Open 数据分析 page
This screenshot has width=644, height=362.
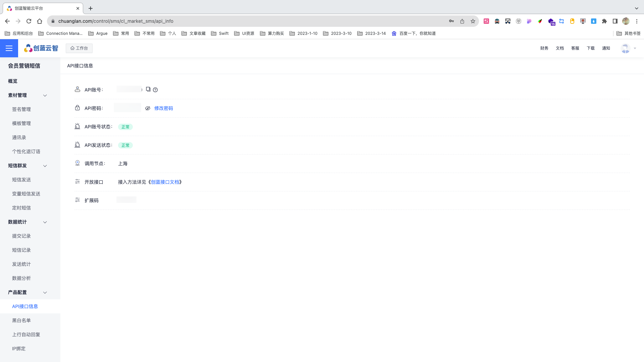(x=21, y=278)
